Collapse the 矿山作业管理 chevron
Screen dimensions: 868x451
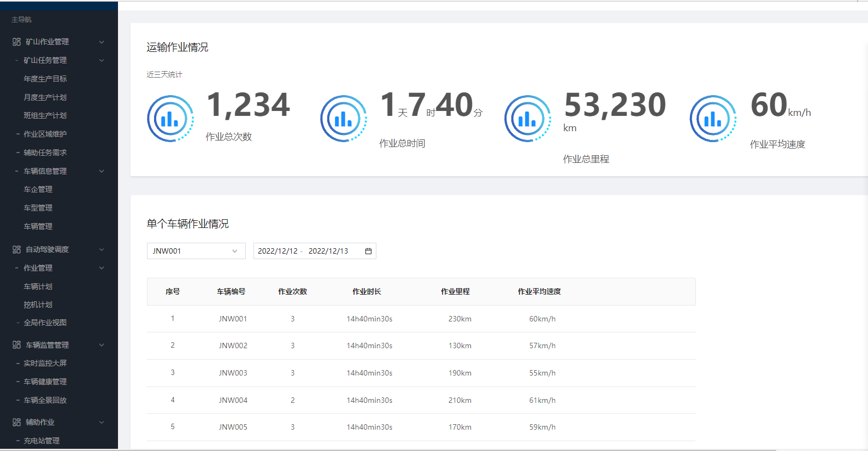click(102, 42)
